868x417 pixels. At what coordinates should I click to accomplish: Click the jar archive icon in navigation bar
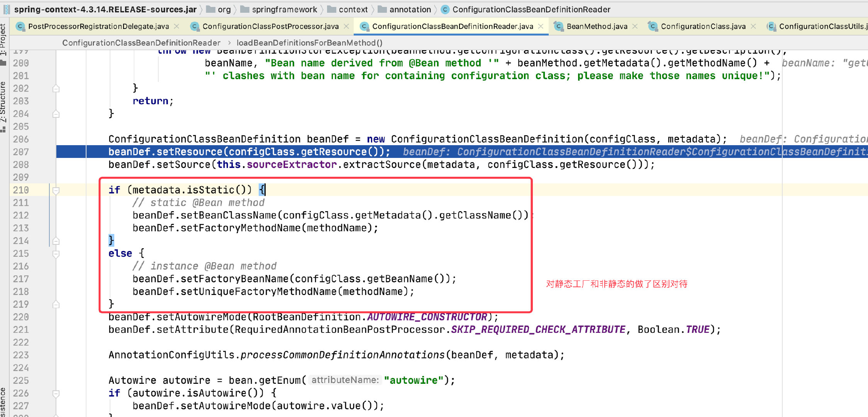(6, 9)
